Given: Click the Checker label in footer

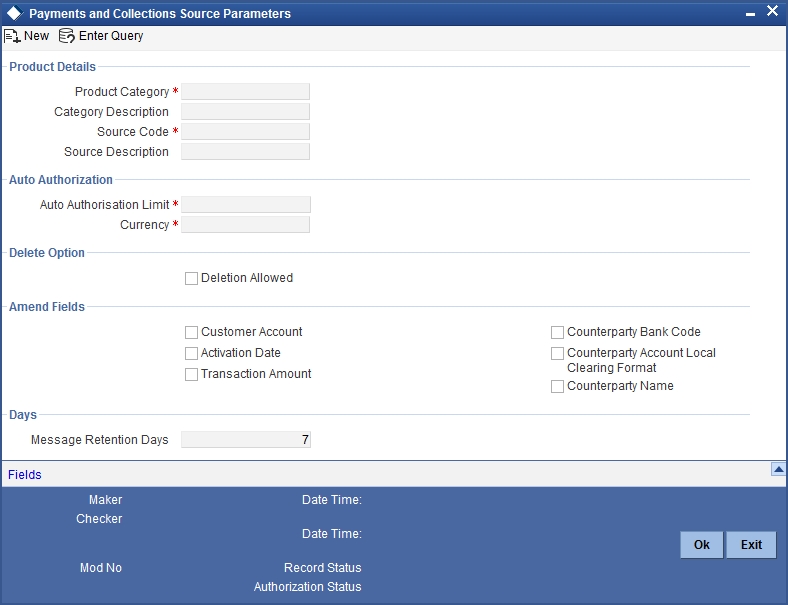Looking at the screenshot, I should [x=99, y=519].
